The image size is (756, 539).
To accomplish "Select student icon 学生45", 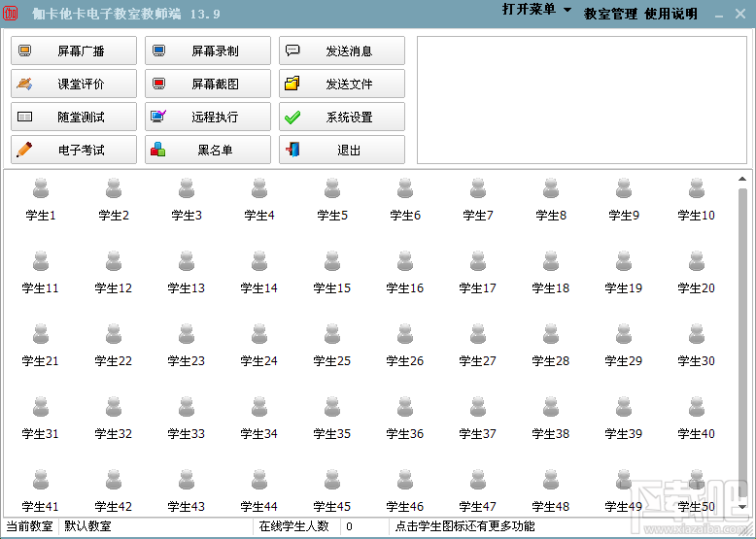I will (332, 479).
